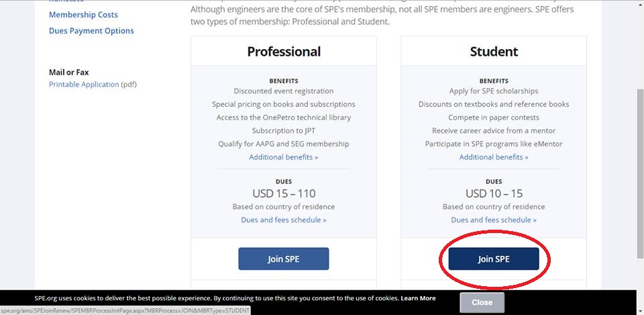This screenshot has width=644, height=315.
Task: Open Professional Dues and fees schedule
Action: [283, 220]
